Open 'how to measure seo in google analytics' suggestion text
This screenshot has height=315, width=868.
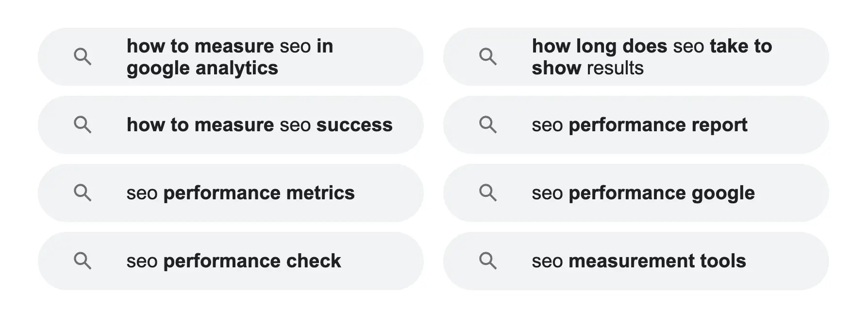[x=230, y=57]
